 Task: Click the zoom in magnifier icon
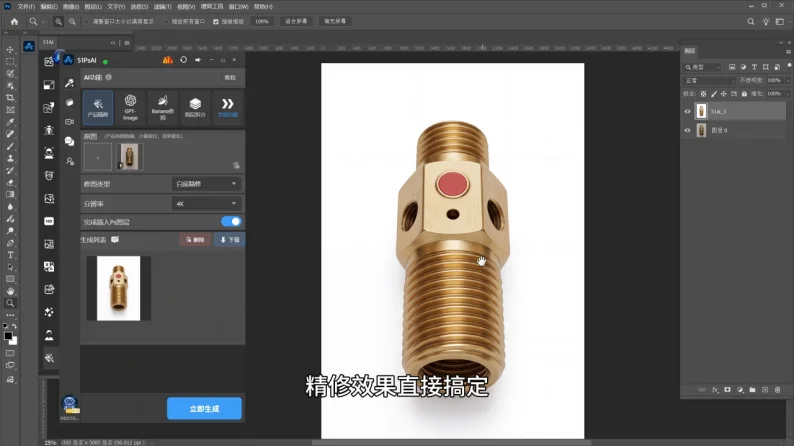(x=58, y=22)
